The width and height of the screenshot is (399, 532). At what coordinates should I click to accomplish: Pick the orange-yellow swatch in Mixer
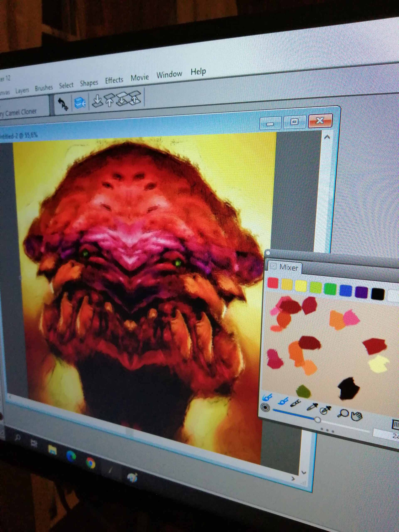[287, 284]
